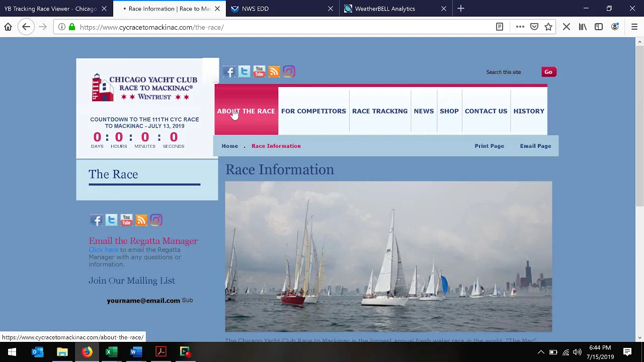Open Firefox hamburger menu
Viewport: 644px width, 362px height.
634,27
